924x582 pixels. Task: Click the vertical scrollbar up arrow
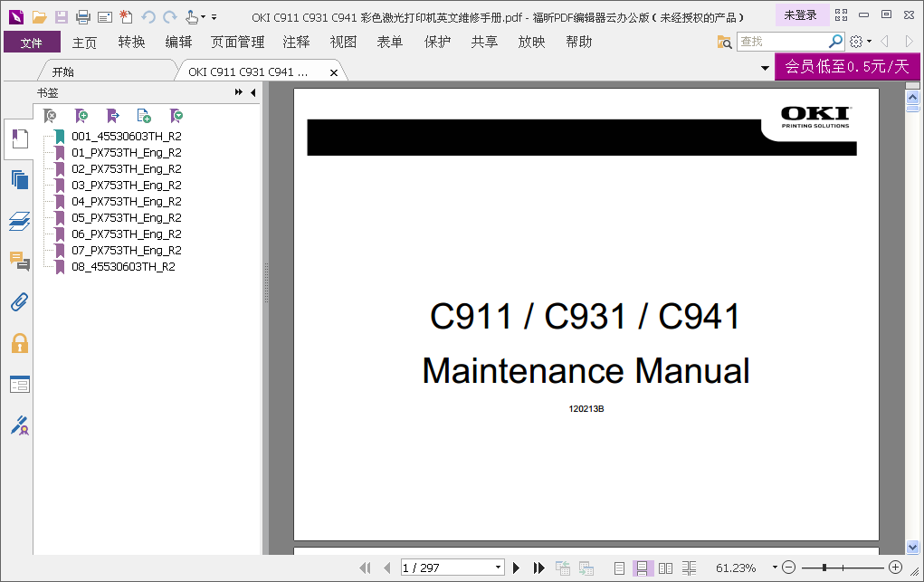pyautogui.click(x=913, y=97)
